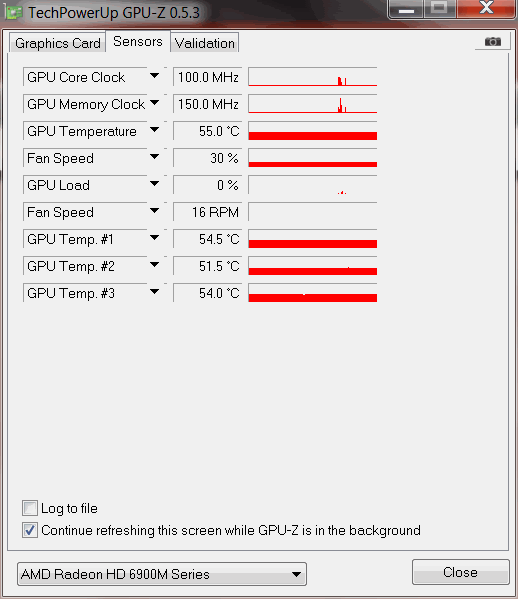Click the camera screenshot icon
The width and height of the screenshot is (518, 599).
pos(492,41)
